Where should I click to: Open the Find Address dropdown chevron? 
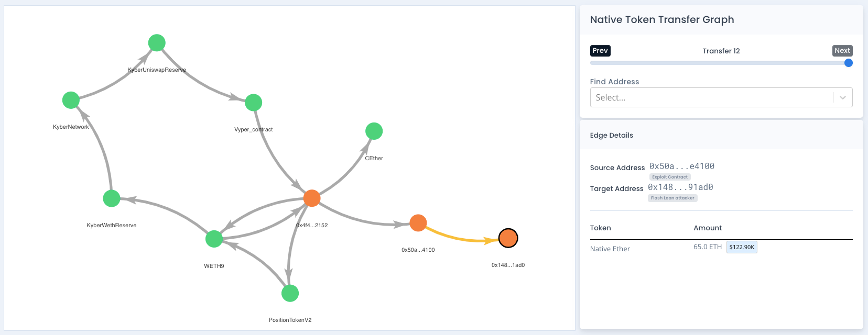point(842,98)
